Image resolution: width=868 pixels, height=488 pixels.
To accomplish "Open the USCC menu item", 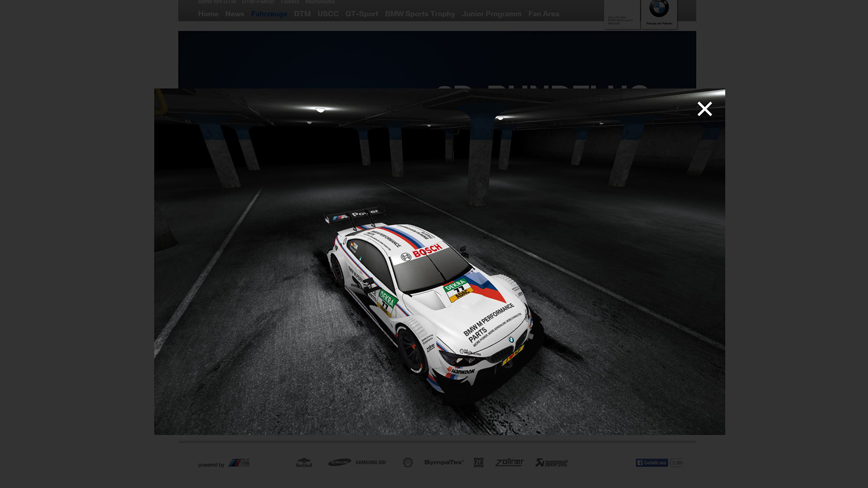I will pos(328,14).
